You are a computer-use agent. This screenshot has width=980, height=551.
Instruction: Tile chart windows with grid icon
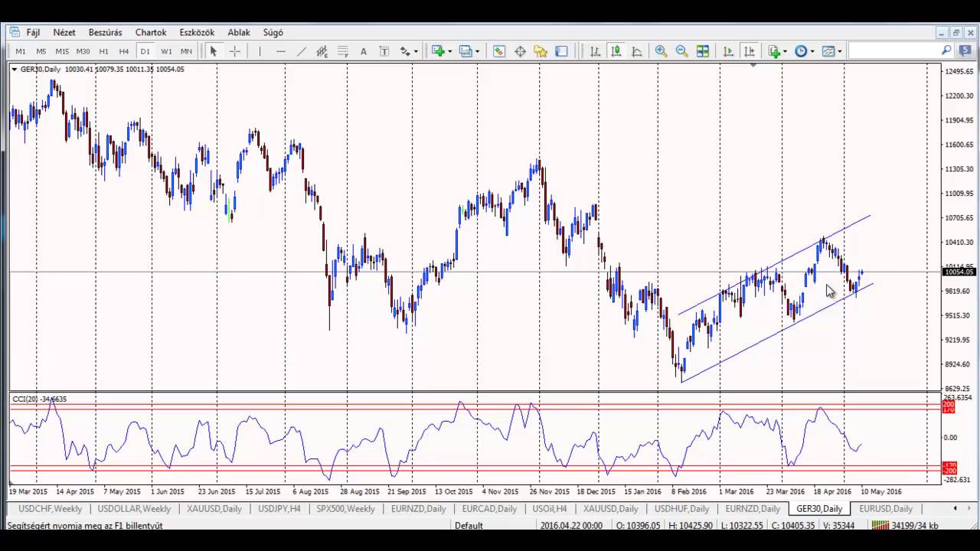click(x=702, y=51)
